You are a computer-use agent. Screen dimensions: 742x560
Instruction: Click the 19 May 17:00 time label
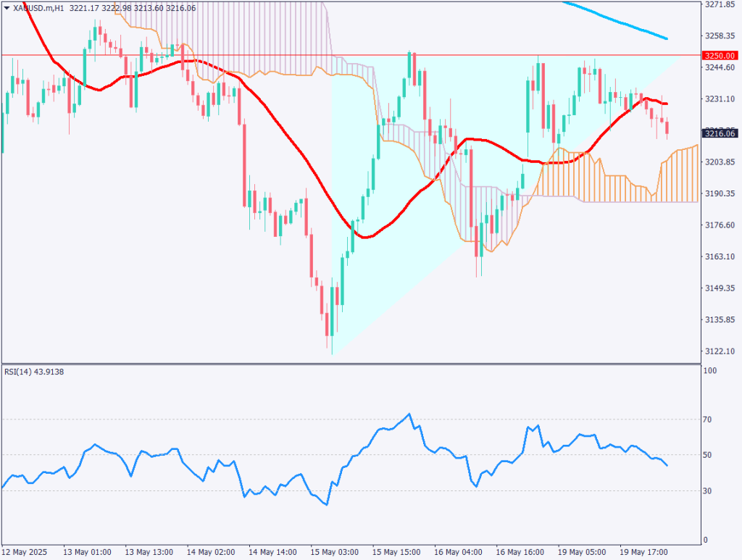click(641, 551)
